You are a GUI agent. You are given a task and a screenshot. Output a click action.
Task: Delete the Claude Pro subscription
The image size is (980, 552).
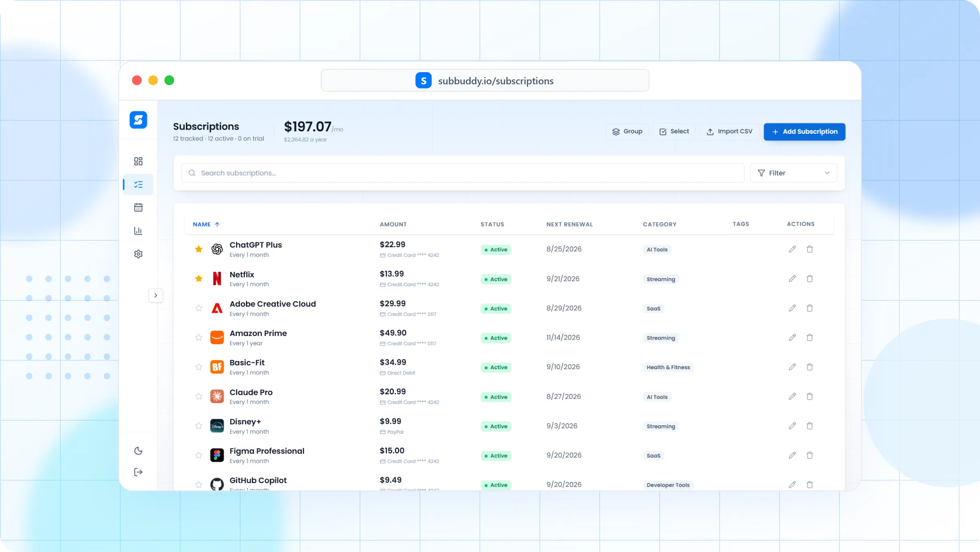click(810, 396)
